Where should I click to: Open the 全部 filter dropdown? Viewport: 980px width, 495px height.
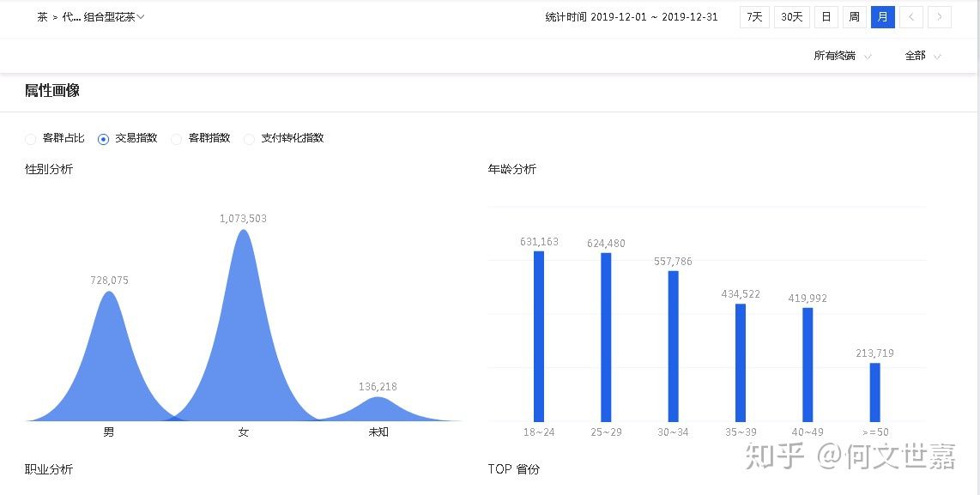[x=923, y=56]
